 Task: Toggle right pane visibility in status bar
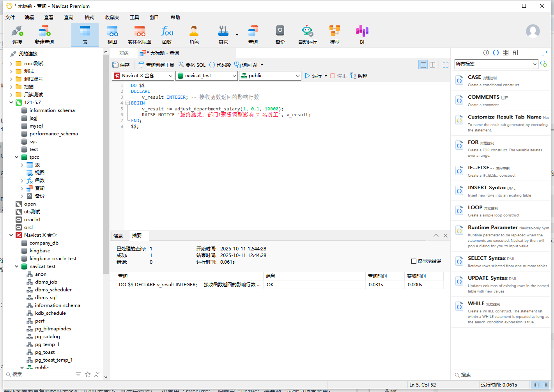point(545,385)
